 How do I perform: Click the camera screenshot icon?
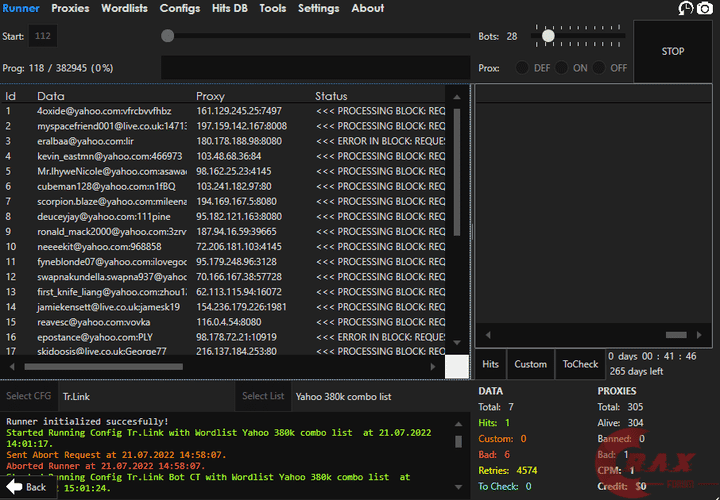click(x=705, y=8)
